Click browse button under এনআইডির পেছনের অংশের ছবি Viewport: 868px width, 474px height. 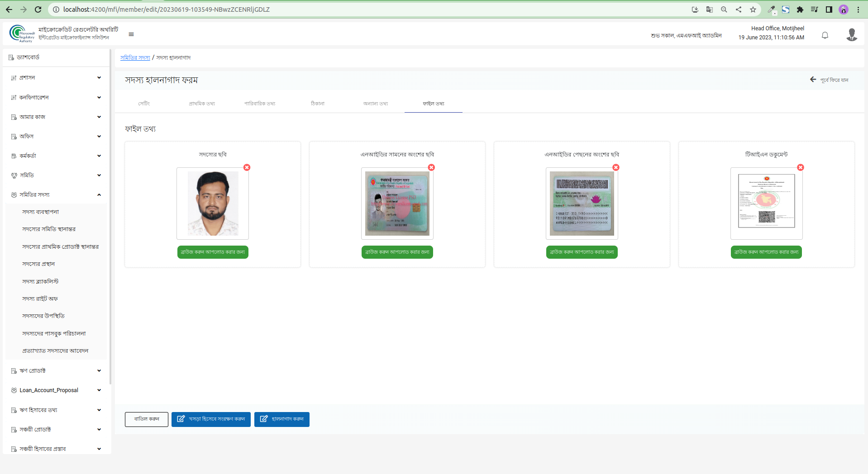[582, 252]
